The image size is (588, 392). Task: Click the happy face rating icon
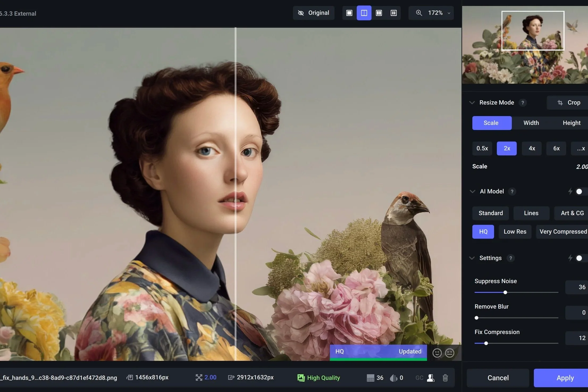437,353
